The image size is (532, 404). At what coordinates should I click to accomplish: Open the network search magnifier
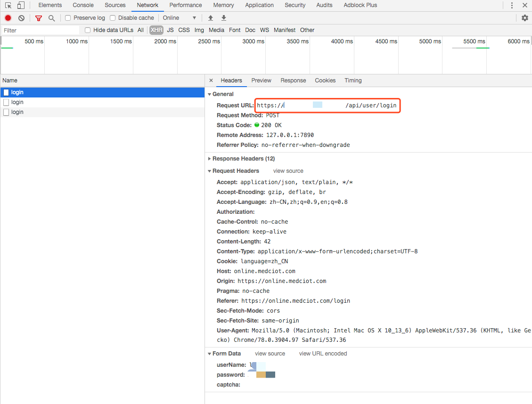click(x=51, y=18)
